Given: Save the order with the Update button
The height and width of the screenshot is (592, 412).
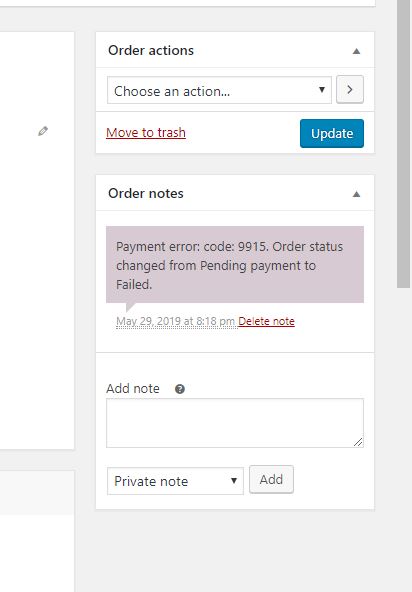Looking at the screenshot, I should [x=332, y=133].
